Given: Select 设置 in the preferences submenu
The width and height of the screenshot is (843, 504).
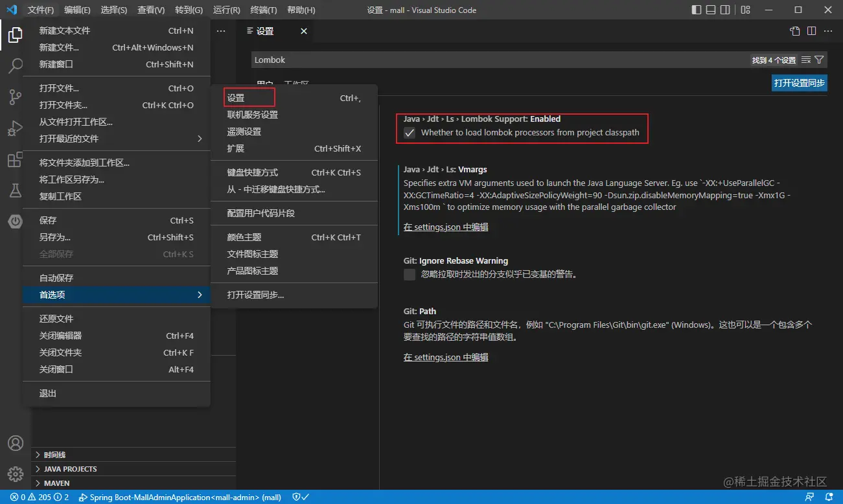Looking at the screenshot, I should (294, 98).
